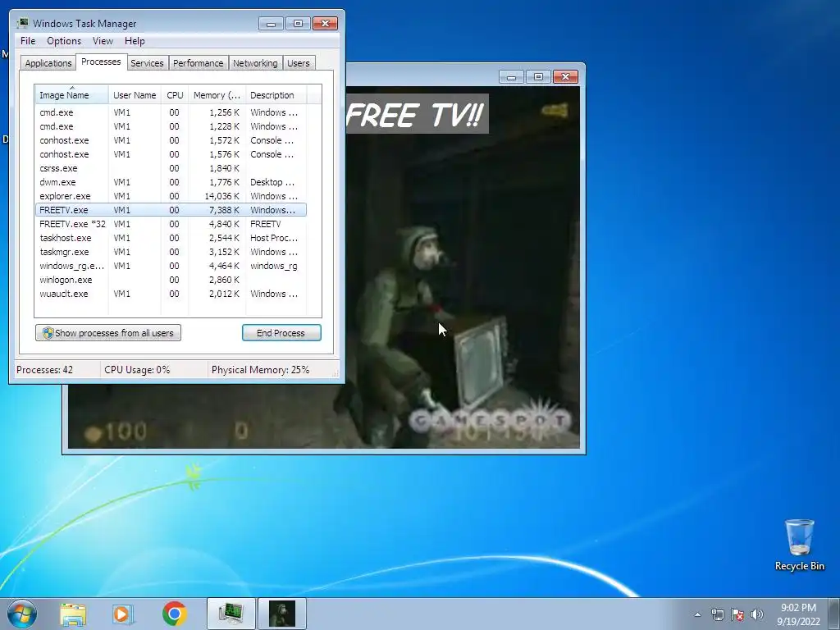Click the Show Desktop button

click(x=835, y=614)
